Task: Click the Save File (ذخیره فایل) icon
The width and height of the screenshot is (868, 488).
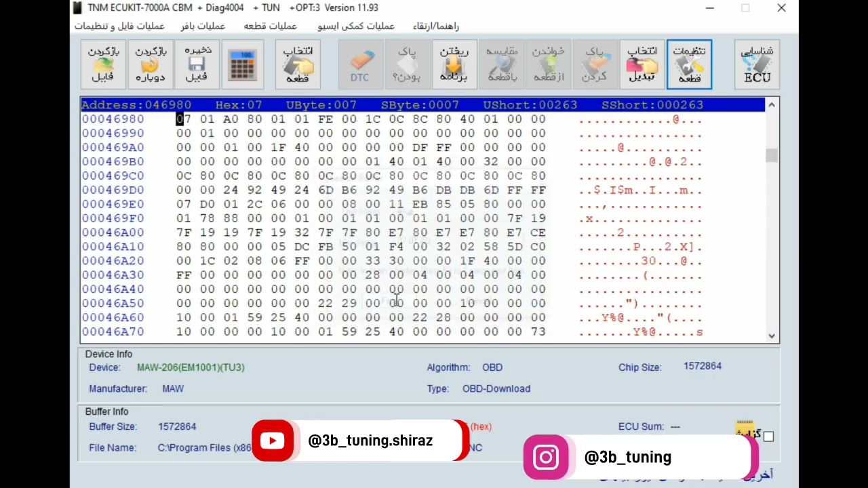Action: 197,64
